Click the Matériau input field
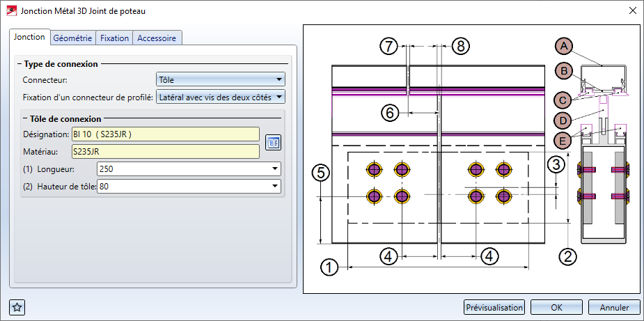Viewport: 644px width, 321px height. [x=165, y=150]
